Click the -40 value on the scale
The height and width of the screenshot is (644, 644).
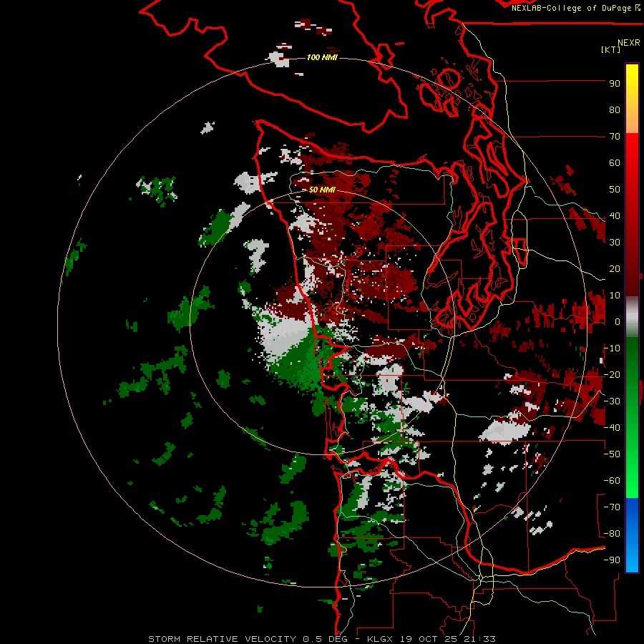click(612, 428)
